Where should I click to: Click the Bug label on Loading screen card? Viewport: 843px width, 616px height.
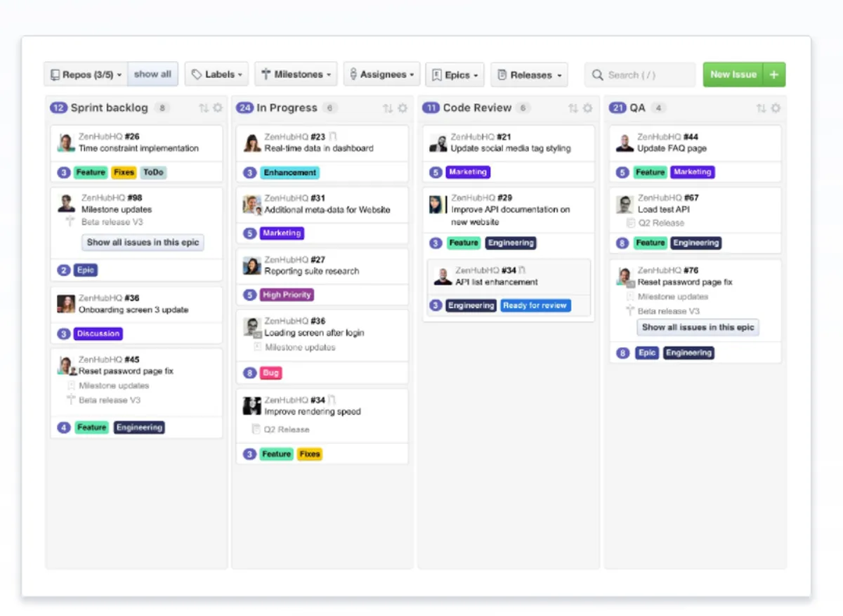point(271,373)
